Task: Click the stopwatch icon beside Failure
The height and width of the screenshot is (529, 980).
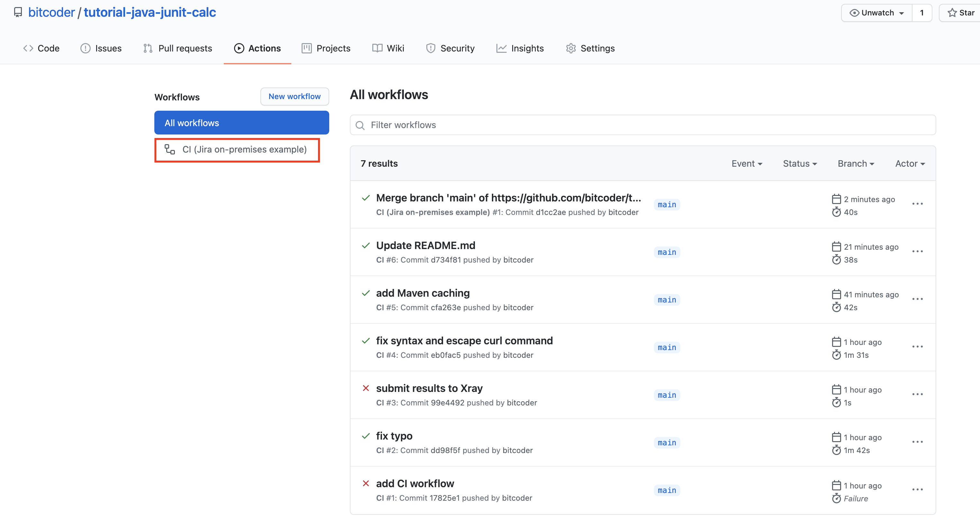Action: (x=836, y=498)
